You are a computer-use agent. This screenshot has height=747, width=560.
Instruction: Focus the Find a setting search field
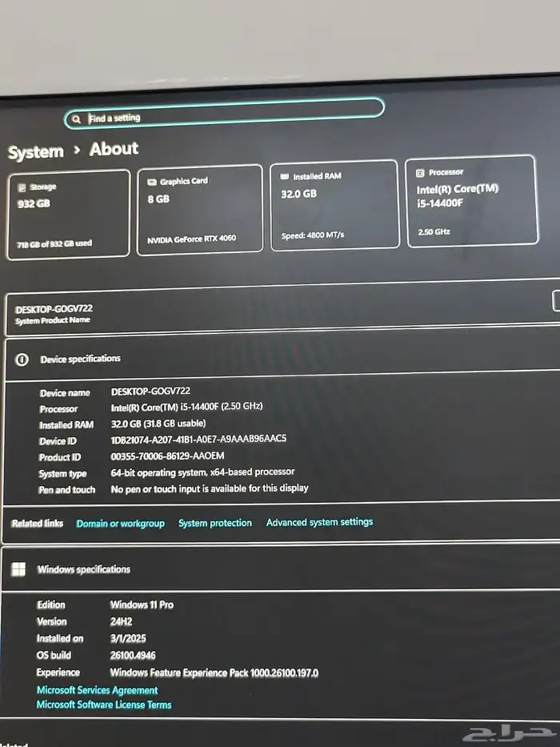[x=232, y=117]
